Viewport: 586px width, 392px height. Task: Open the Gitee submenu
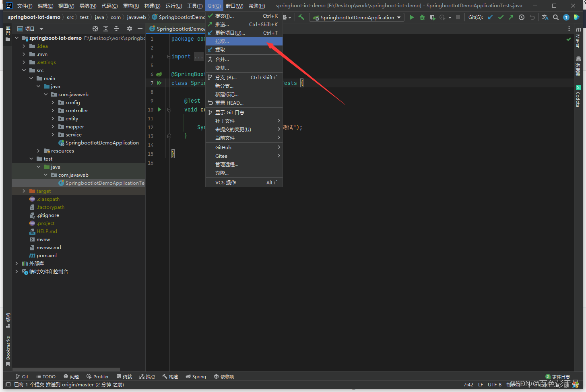[x=244, y=156]
